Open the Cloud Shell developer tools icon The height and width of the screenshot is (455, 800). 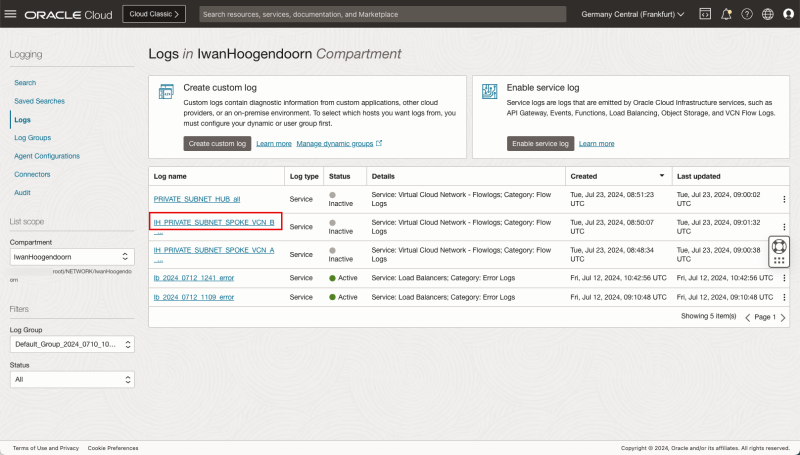click(704, 15)
